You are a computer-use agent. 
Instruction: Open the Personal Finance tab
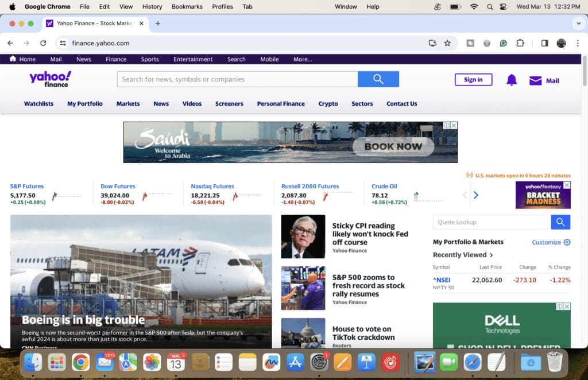281,104
